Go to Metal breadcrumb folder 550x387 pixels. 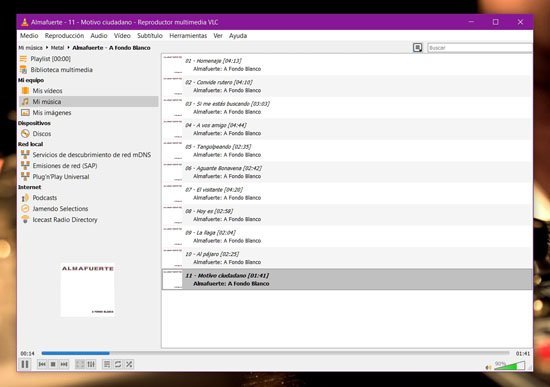[x=58, y=48]
